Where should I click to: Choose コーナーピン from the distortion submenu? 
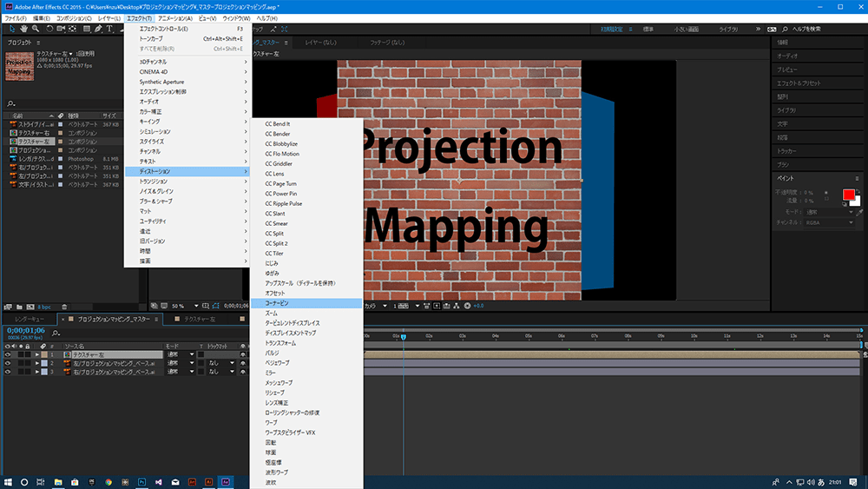pyautogui.click(x=277, y=303)
